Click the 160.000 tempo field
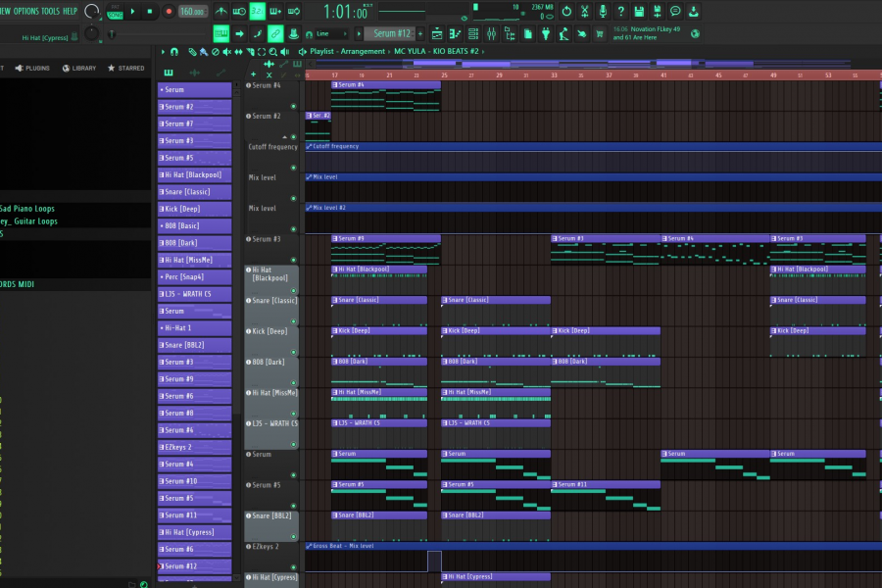Screen dimensions: 882x588 192,11
